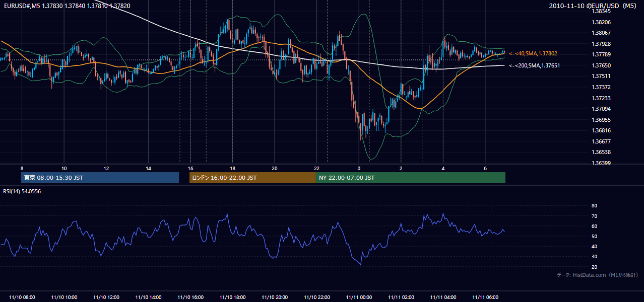Select the ロンドン 16:00-22:00 JST session bar

[252, 178]
